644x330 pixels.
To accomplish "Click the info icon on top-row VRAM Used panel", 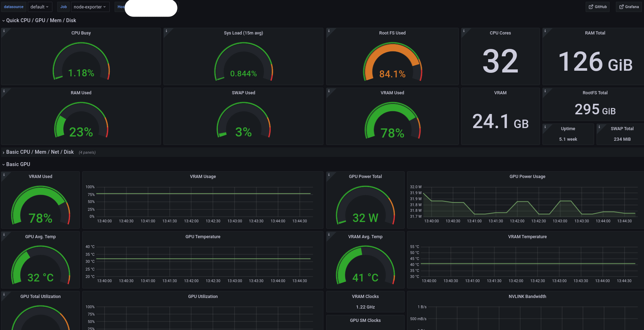I will (x=329, y=91).
